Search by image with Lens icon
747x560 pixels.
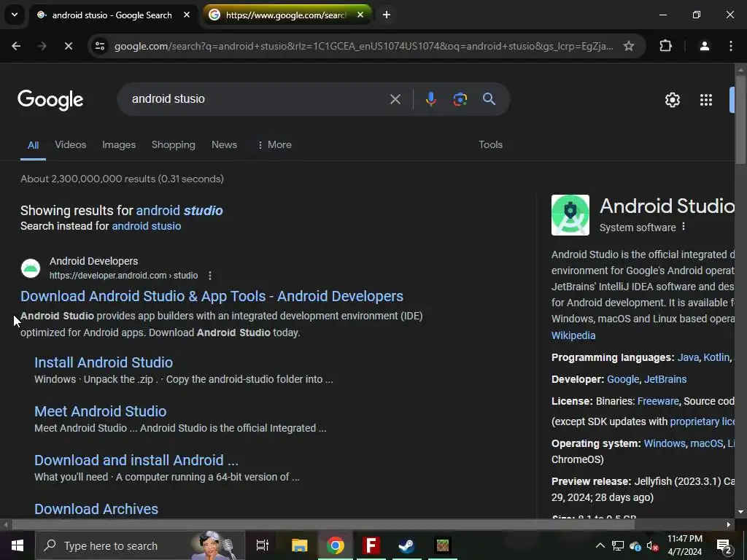tap(460, 99)
